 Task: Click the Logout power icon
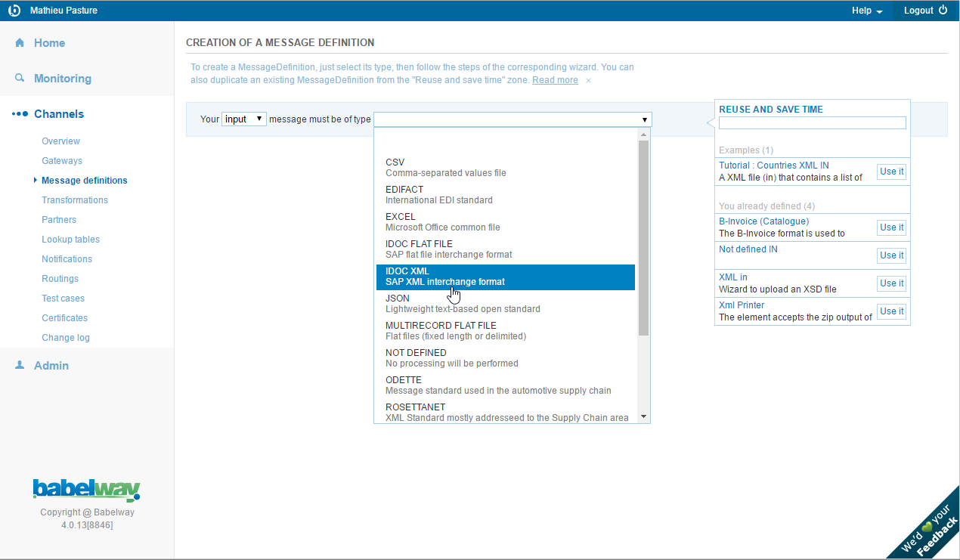tap(943, 11)
